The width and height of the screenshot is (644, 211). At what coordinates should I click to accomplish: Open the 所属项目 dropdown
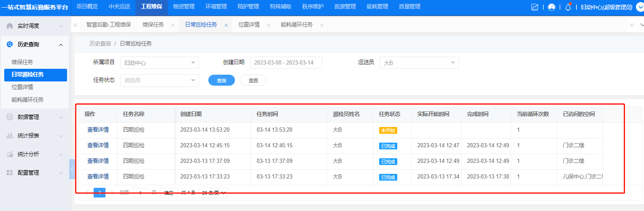pyautogui.click(x=159, y=62)
